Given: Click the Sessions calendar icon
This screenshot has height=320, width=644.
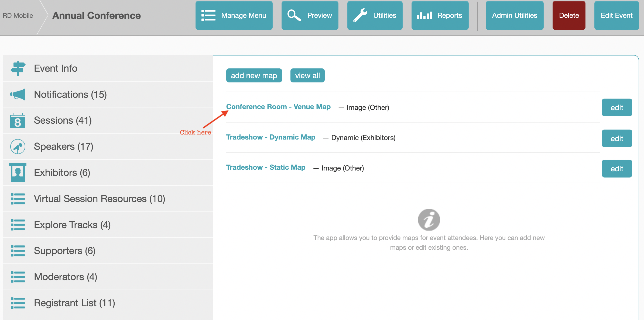Looking at the screenshot, I should tap(18, 121).
